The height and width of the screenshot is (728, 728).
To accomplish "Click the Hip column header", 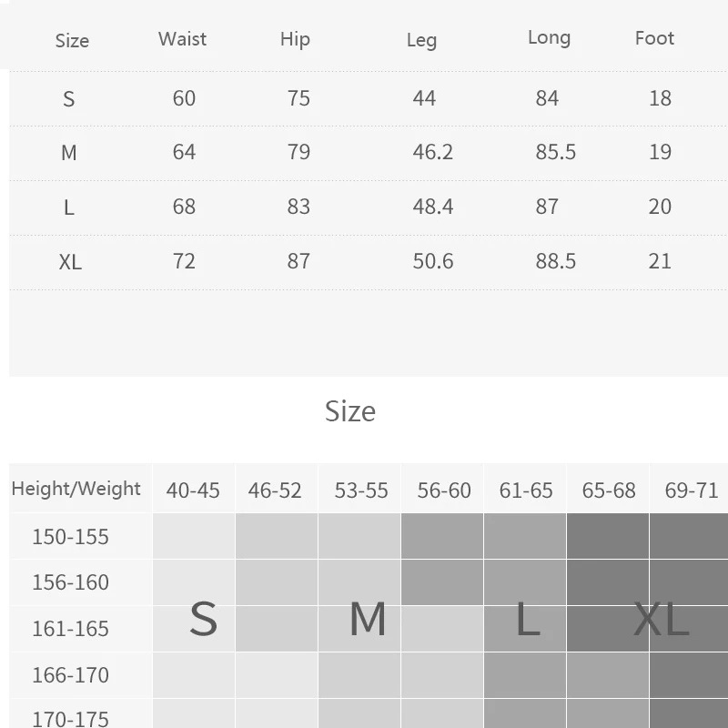I will coord(295,39).
